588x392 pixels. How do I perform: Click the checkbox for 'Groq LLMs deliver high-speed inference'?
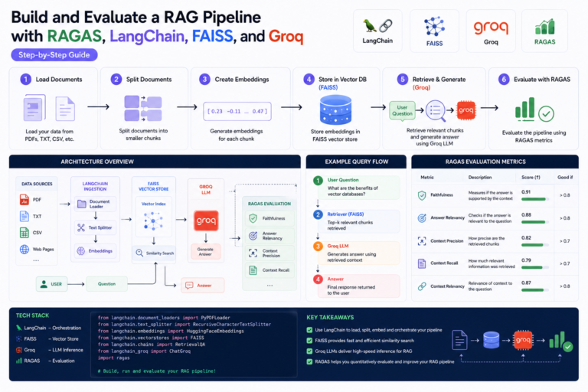(309, 351)
